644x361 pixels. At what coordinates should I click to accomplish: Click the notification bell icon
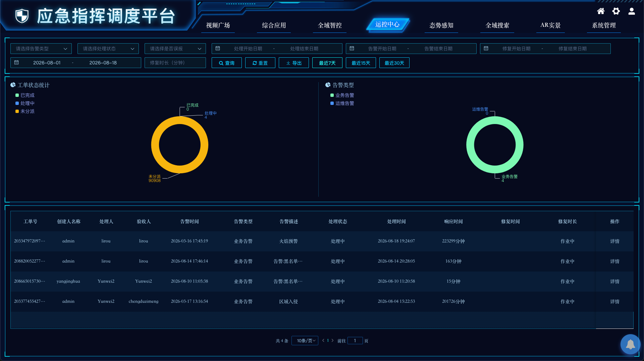[x=631, y=344]
